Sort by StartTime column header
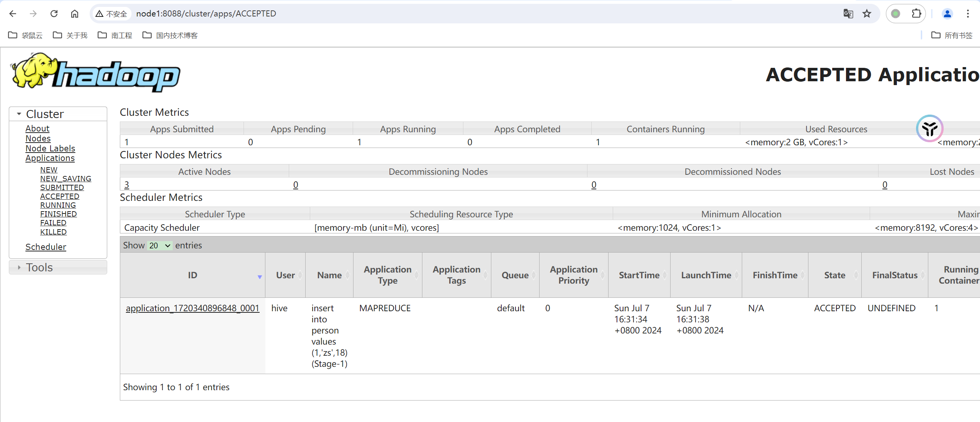This screenshot has width=980, height=422. pyautogui.click(x=639, y=275)
